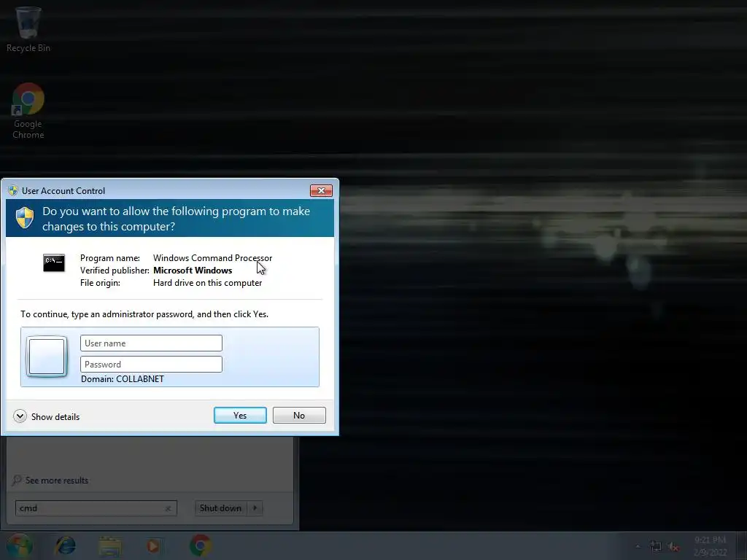Clear the Start menu search text

click(x=169, y=508)
